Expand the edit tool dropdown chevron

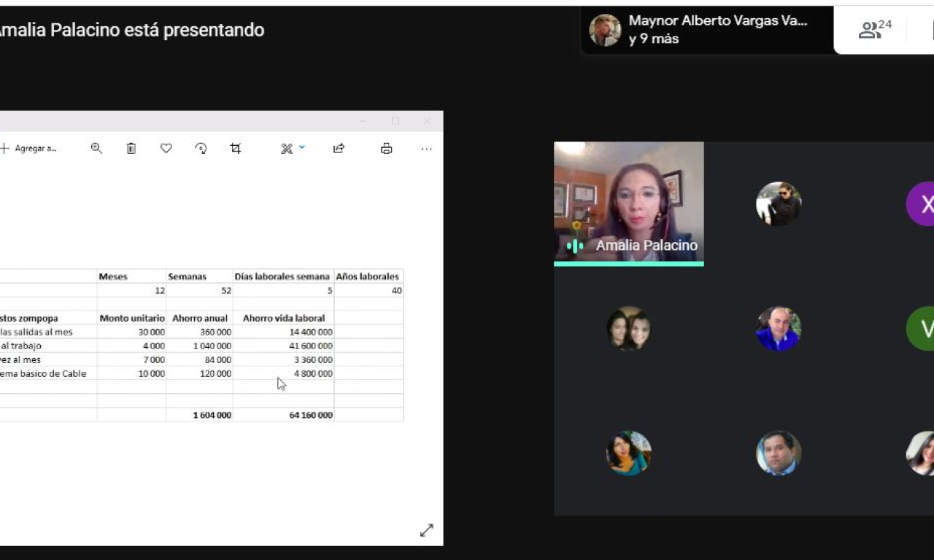[x=302, y=148]
